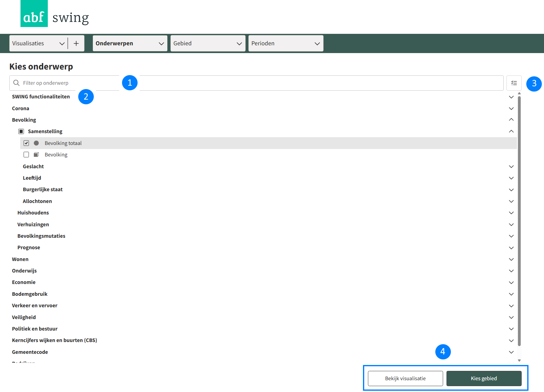Click the search magnifier icon in the filter box
The image size is (544, 392).
pyautogui.click(x=16, y=83)
